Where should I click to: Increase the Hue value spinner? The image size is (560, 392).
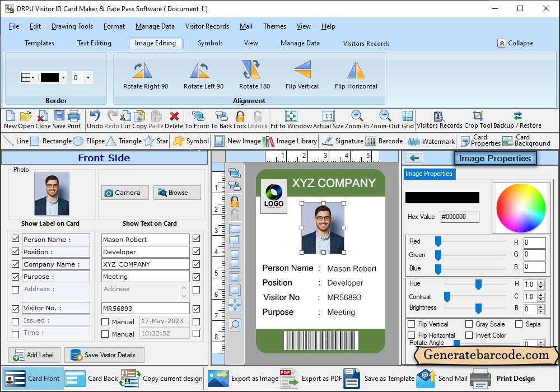[x=541, y=282]
